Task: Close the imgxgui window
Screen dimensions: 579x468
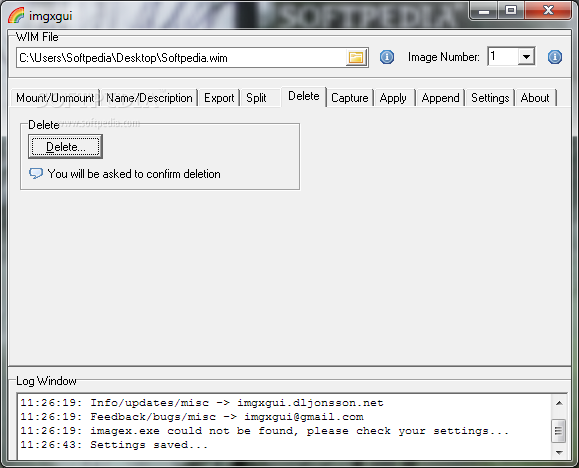Action: (548, 11)
